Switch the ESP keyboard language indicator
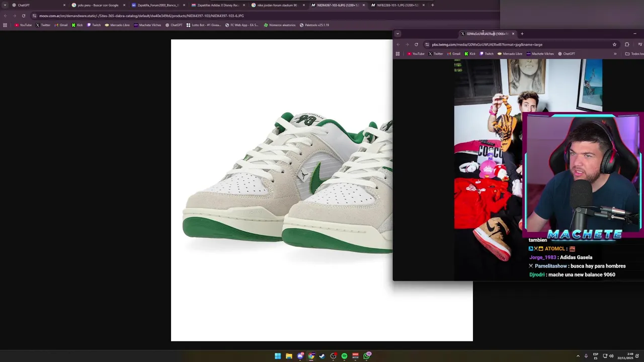The height and width of the screenshot is (362, 644). pos(596,356)
